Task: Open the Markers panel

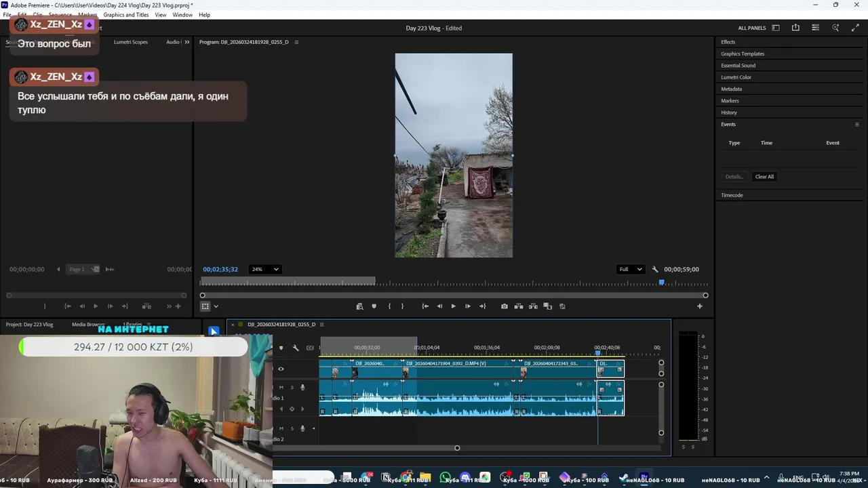Action: tap(730, 101)
